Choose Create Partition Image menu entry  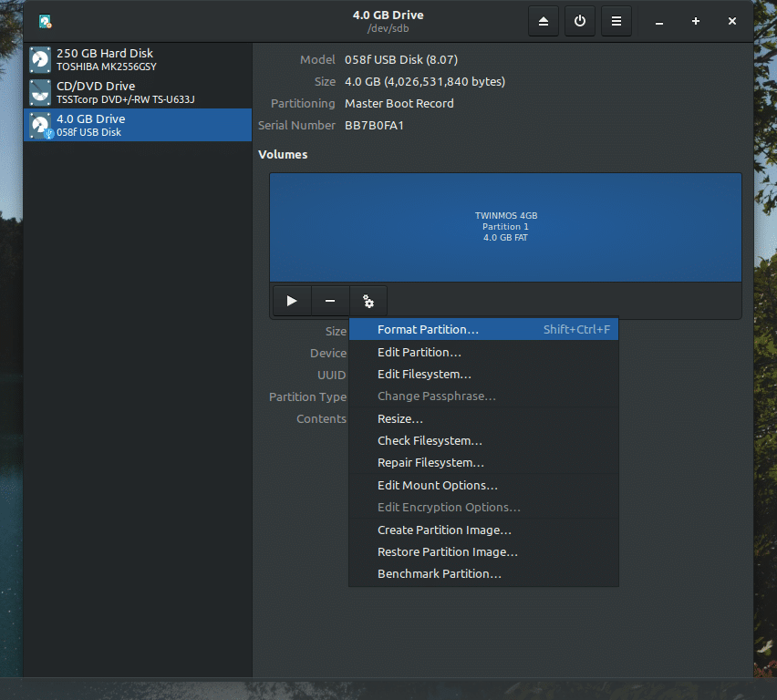[483, 530]
